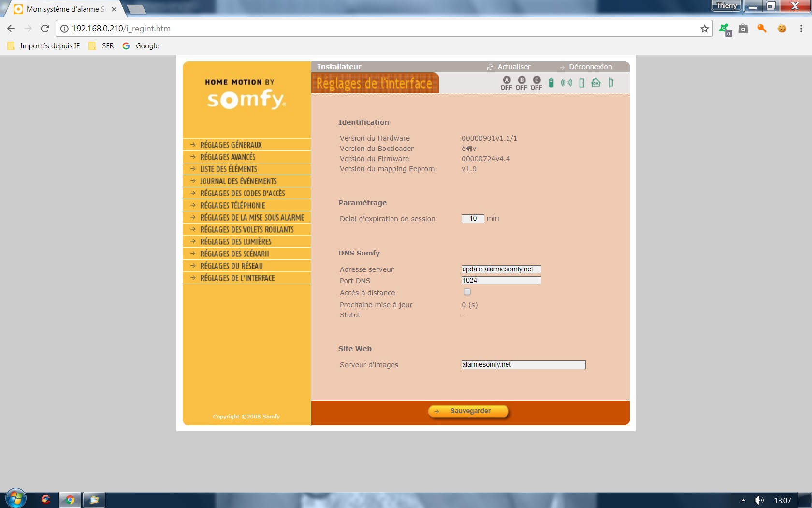Click the house OK status icon
812x508 pixels.
(x=596, y=83)
